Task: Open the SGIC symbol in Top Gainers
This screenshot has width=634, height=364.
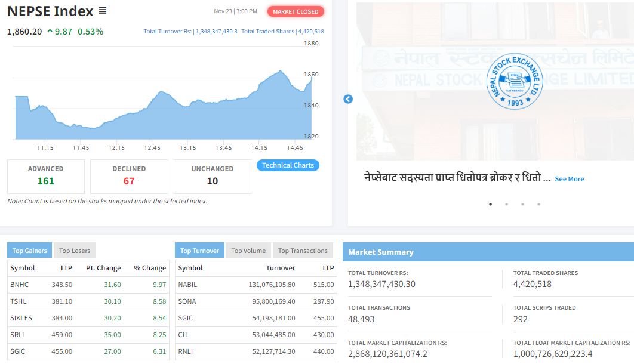Action: 18,351
